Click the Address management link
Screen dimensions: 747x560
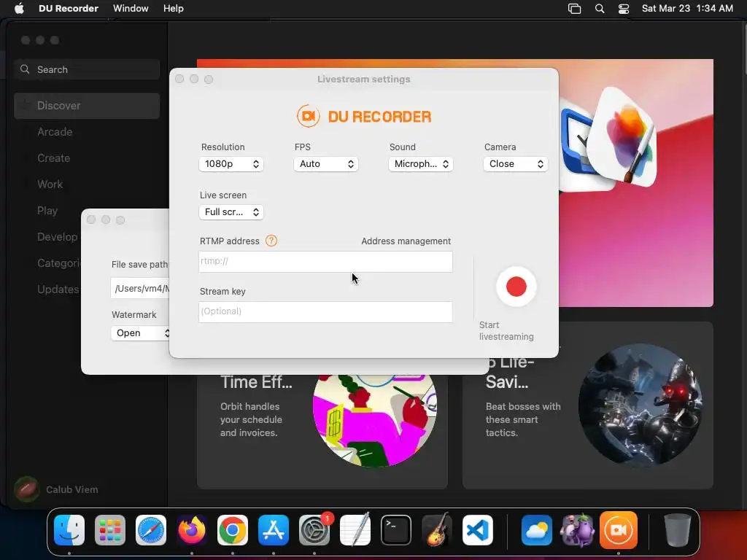click(x=406, y=241)
